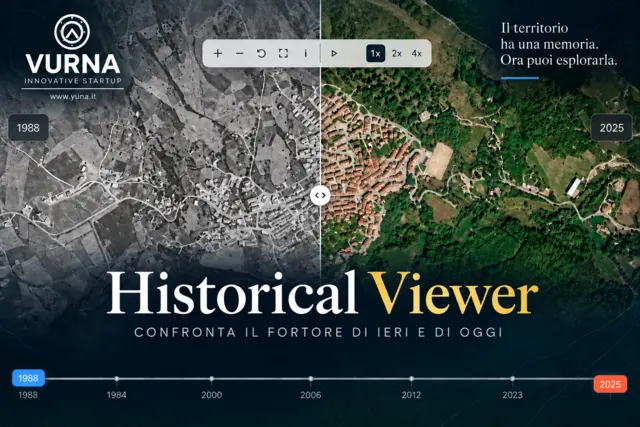640x427 pixels.
Task: Click the 'Confronta il Fortore' subtitle
Action: (319, 332)
